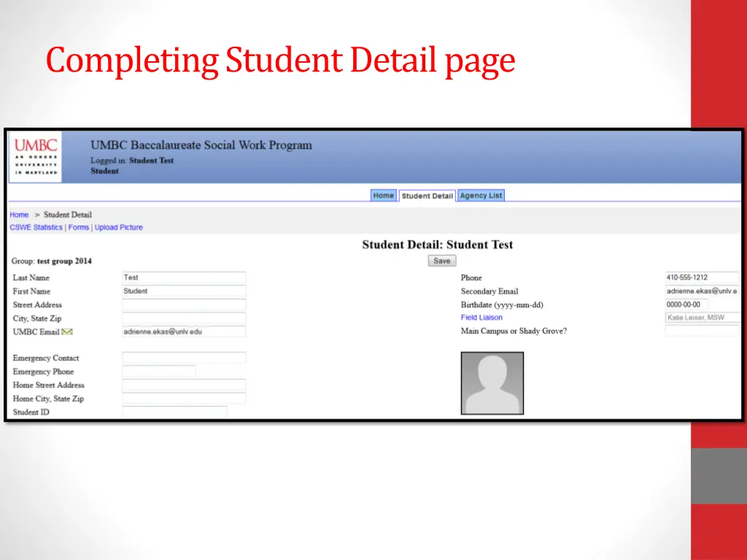Open the Agency List tab
The image size is (747, 560).
pyautogui.click(x=481, y=195)
